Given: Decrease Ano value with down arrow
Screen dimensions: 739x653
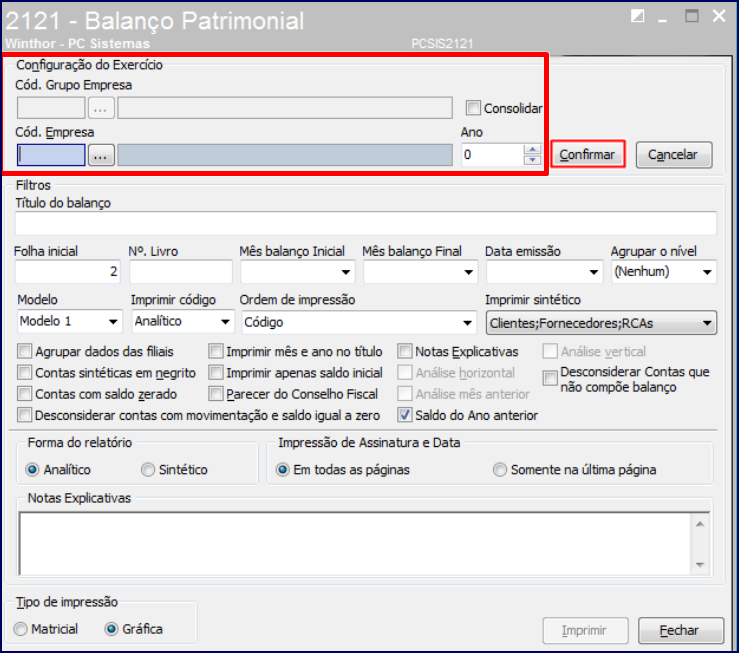Looking at the screenshot, I should (x=532, y=160).
